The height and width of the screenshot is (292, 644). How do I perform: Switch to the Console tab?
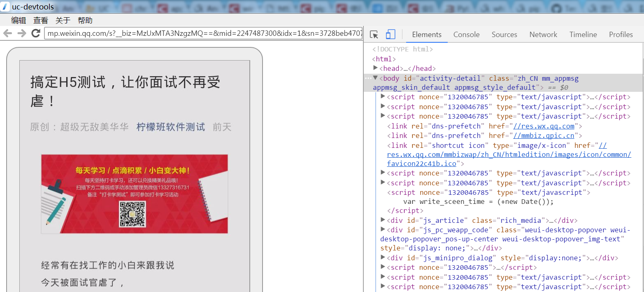(x=466, y=35)
